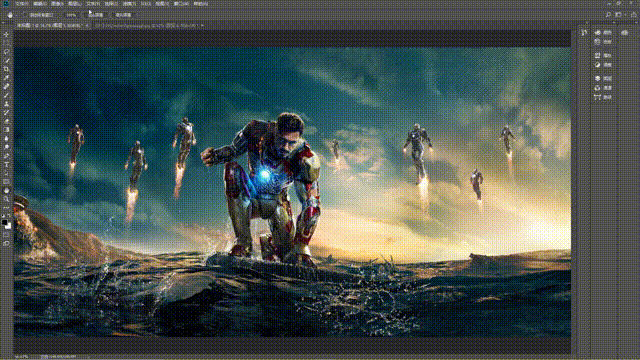Open the Select menu

[111, 4]
